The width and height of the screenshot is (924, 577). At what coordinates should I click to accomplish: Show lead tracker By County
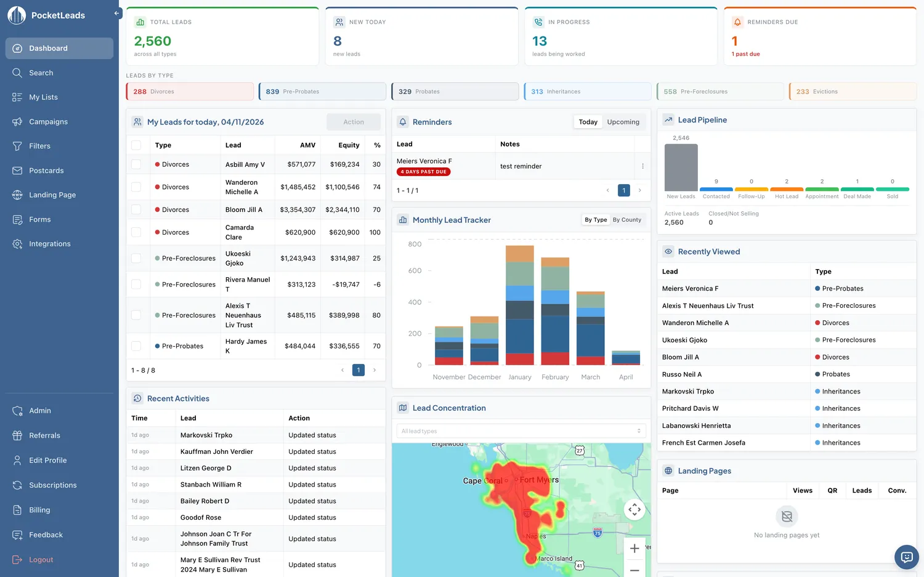pyautogui.click(x=627, y=220)
